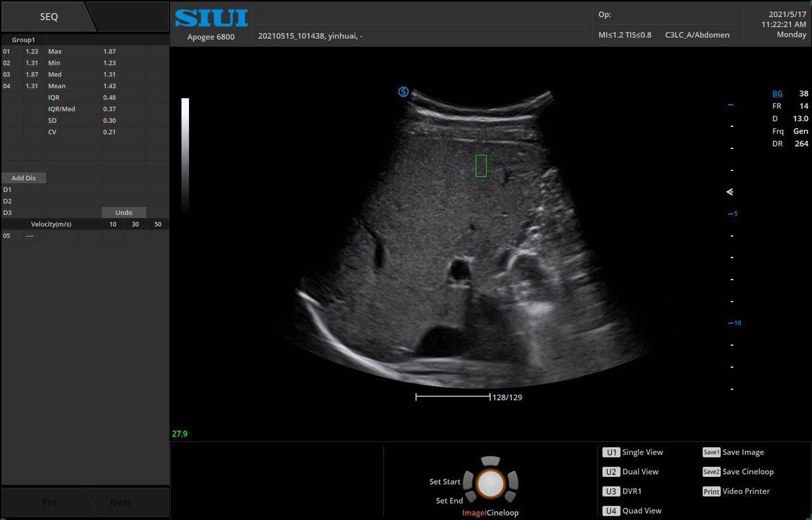Select velocity scale 50

(157, 224)
